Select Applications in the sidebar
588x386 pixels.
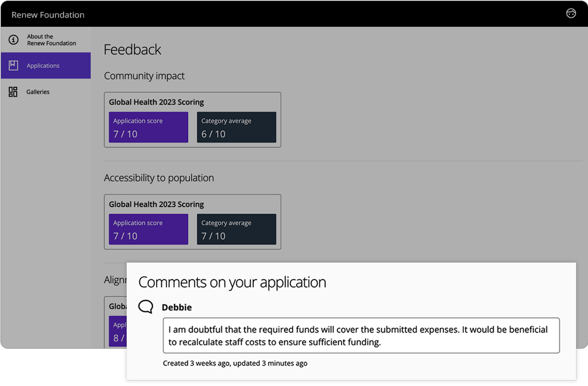[43, 66]
